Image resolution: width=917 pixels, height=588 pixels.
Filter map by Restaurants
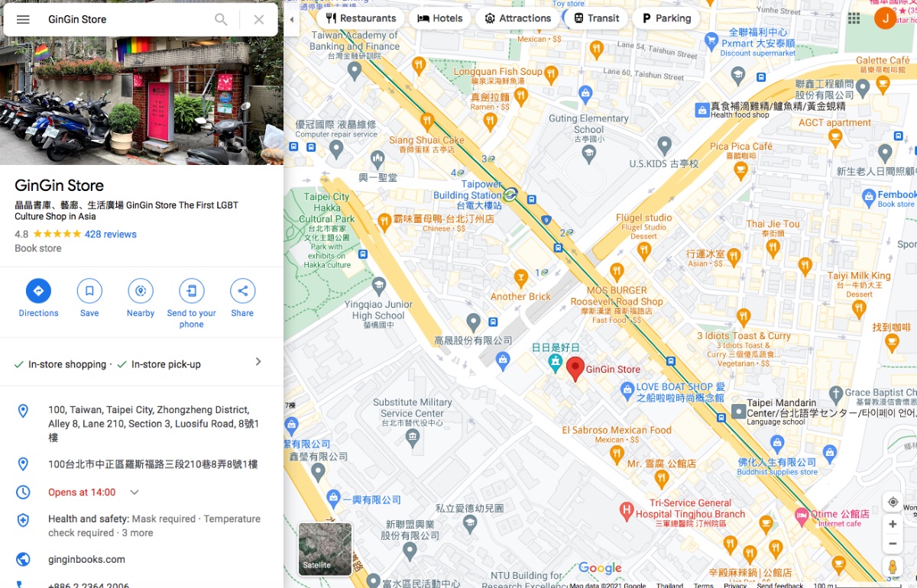pos(361,18)
